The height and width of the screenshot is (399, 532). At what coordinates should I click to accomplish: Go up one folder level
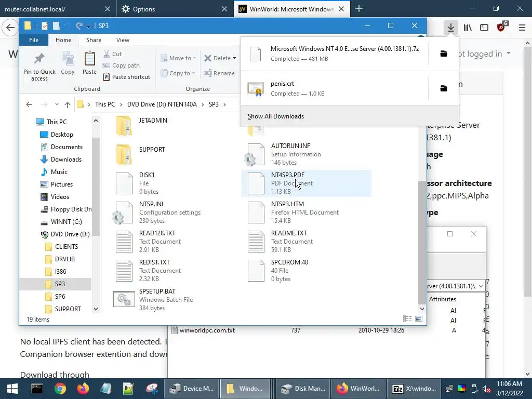[67, 104]
